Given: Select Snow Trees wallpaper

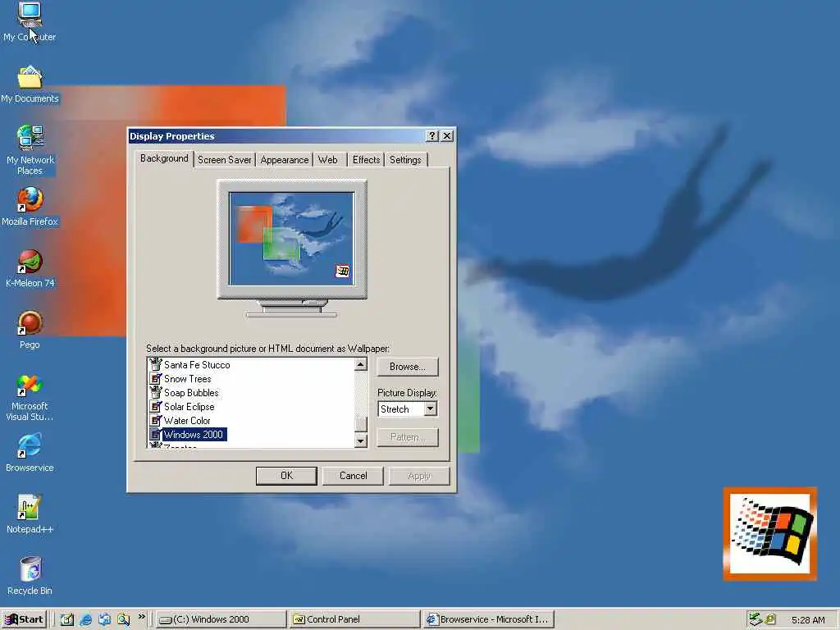Looking at the screenshot, I should point(188,379).
